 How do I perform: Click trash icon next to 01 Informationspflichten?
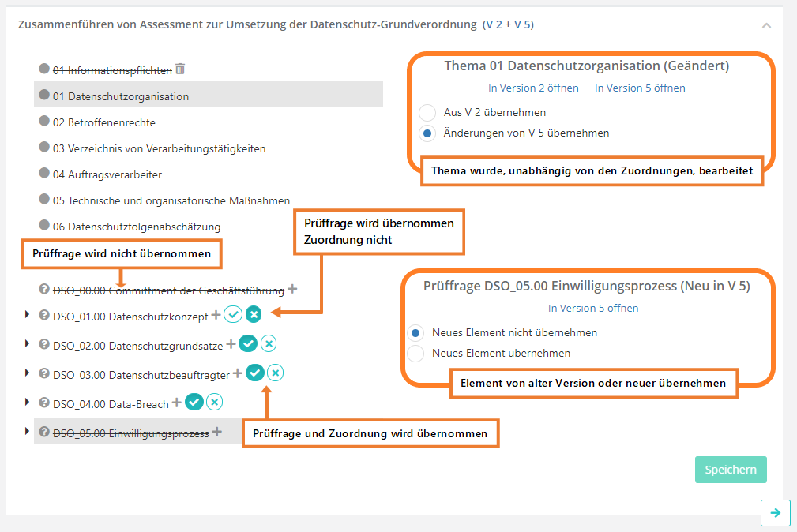coord(180,69)
